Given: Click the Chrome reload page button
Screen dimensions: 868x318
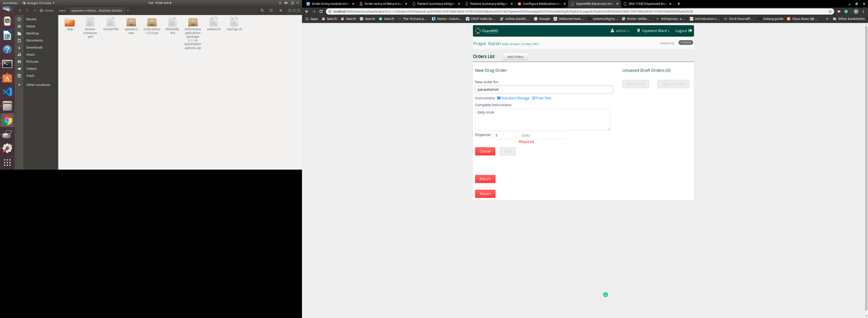Looking at the screenshot, I should coord(321,11).
